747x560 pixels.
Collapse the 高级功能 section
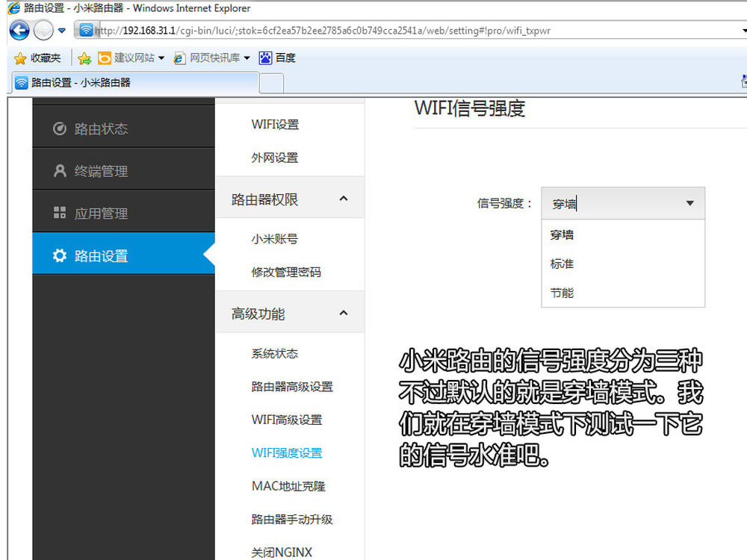click(x=290, y=314)
